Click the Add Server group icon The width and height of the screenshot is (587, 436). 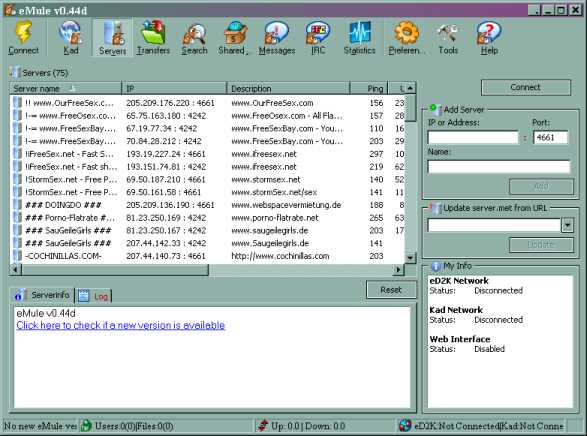coord(435,109)
